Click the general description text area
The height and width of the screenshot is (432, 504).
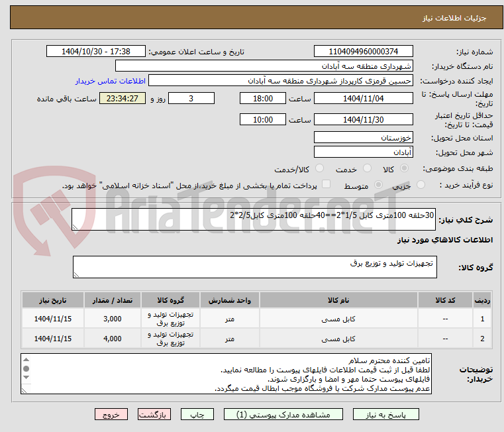(254, 219)
